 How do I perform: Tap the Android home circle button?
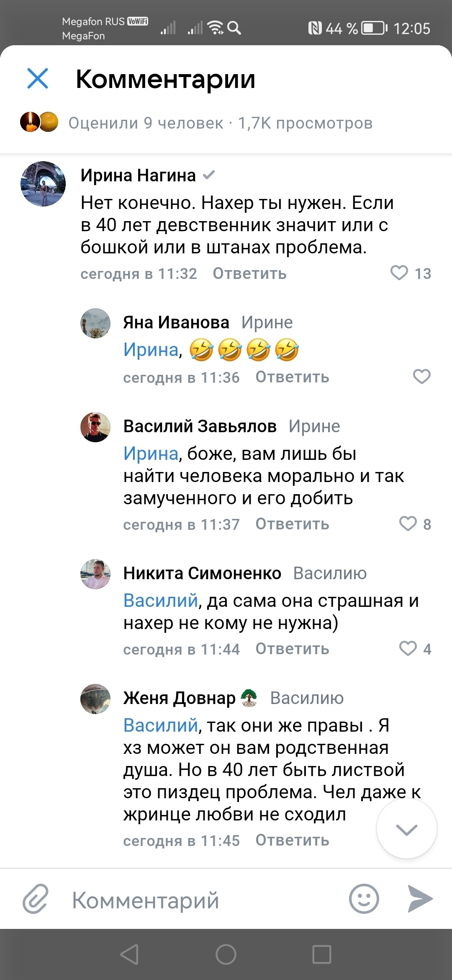pyautogui.click(x=226, y=954)
